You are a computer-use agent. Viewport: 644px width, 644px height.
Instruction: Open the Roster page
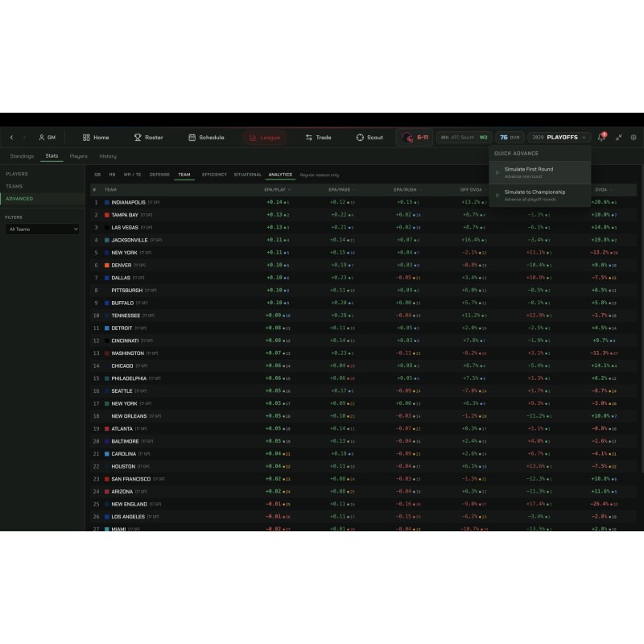pos(149,137)
